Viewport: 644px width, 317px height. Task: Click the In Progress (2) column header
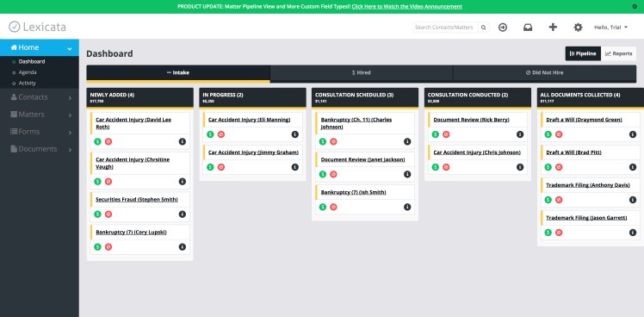coord(252,97)
